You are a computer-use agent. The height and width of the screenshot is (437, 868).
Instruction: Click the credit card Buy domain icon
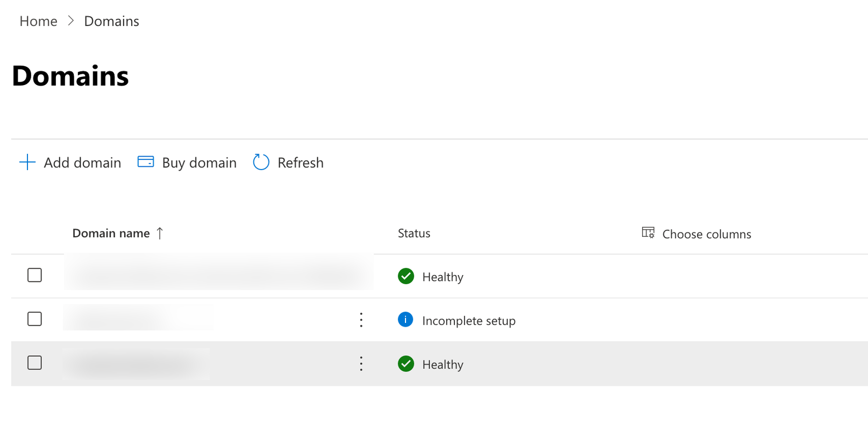pos(146,162)
